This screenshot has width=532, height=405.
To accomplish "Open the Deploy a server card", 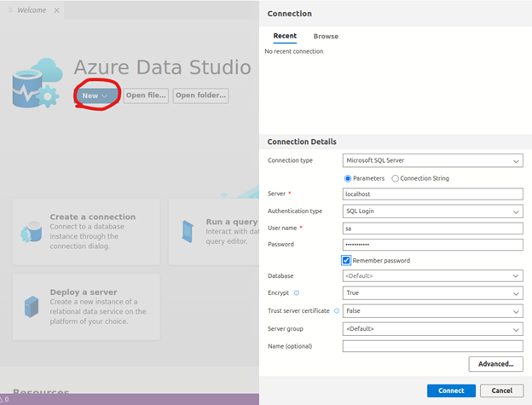I will [x=86, y=307].
